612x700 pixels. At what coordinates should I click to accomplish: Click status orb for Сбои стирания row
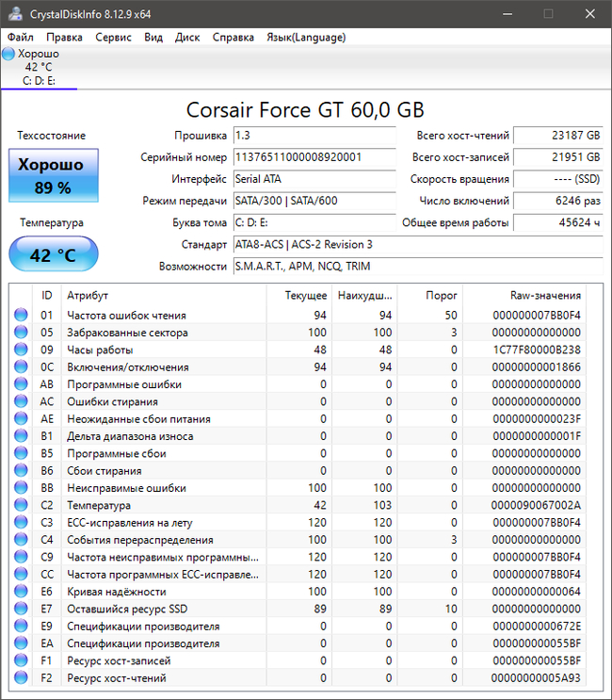click(21, 470)
